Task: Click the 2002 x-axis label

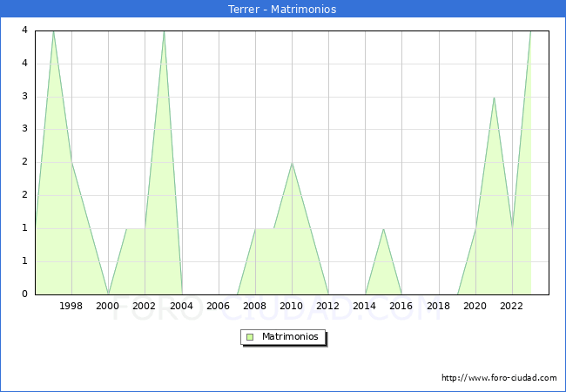Action: tap(144, 306)
